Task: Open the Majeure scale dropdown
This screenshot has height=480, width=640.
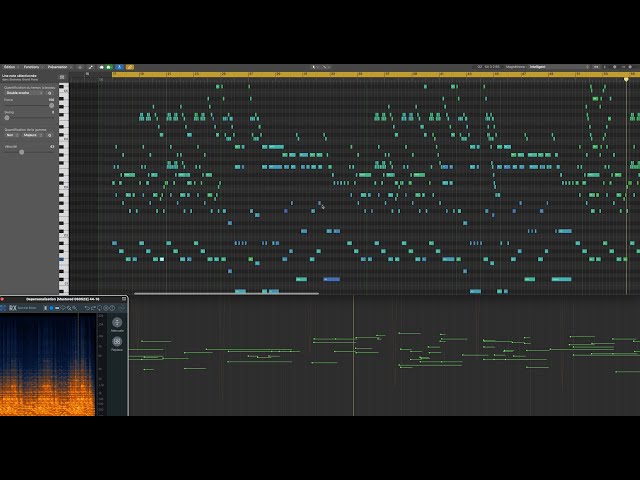Action: 33,135
